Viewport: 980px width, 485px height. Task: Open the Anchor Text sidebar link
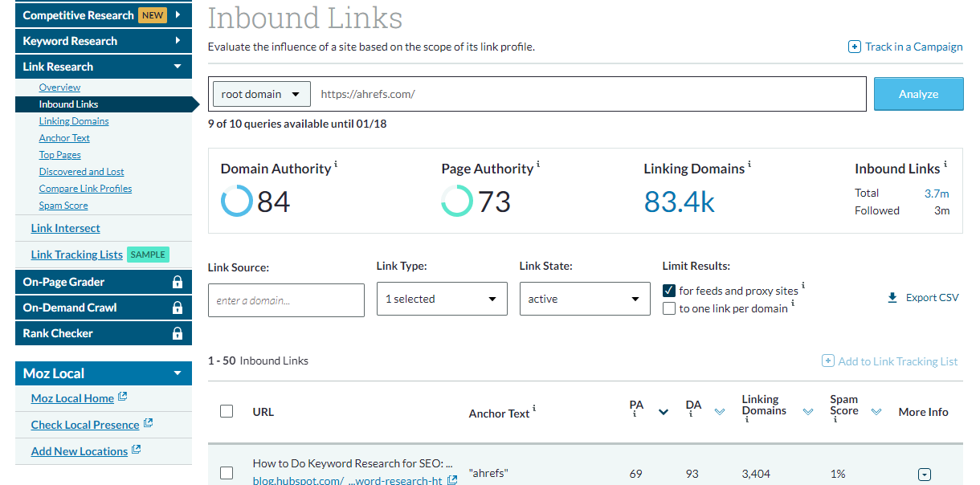pyautogui.click(x=64, y=138)
